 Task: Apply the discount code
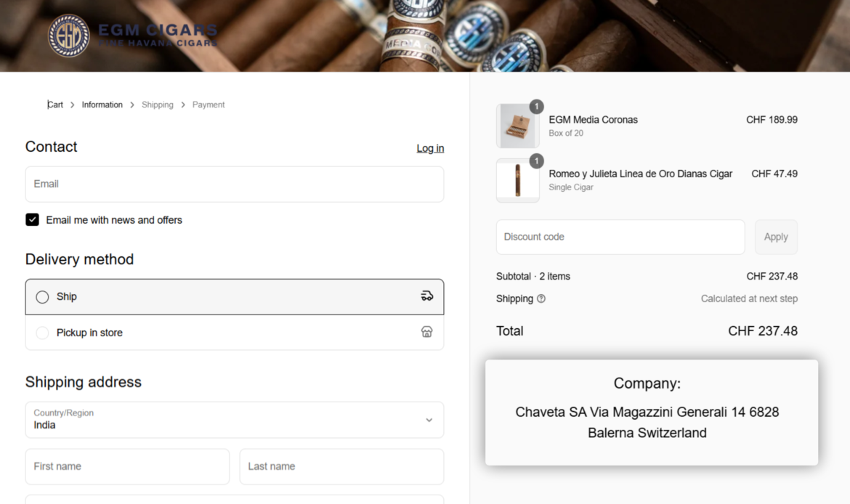click(x=776, y=237)
